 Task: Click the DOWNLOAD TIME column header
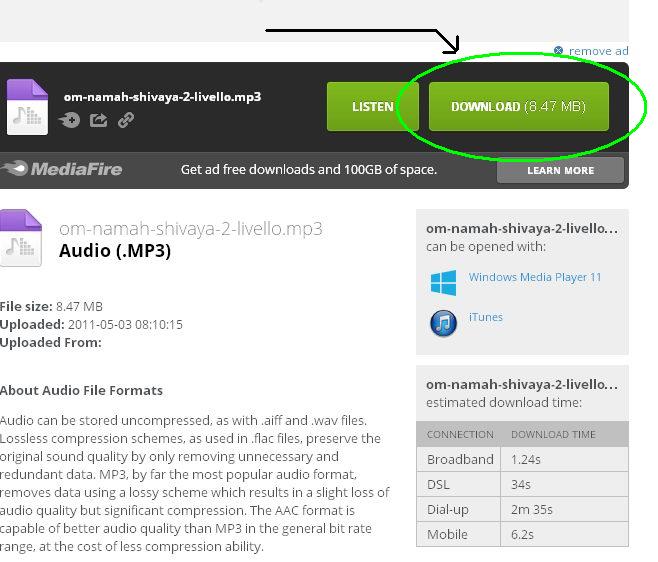click(553, 434)
